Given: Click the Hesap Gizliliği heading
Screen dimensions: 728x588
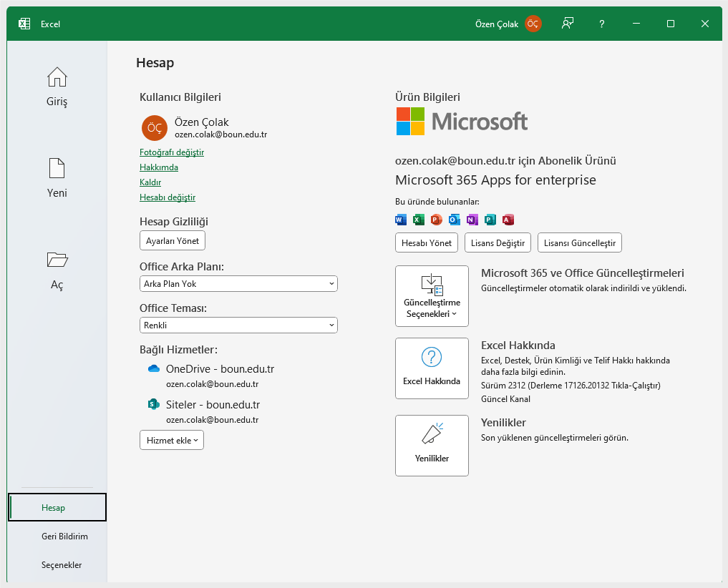Looking at the screenshot, I should [174, 221].
